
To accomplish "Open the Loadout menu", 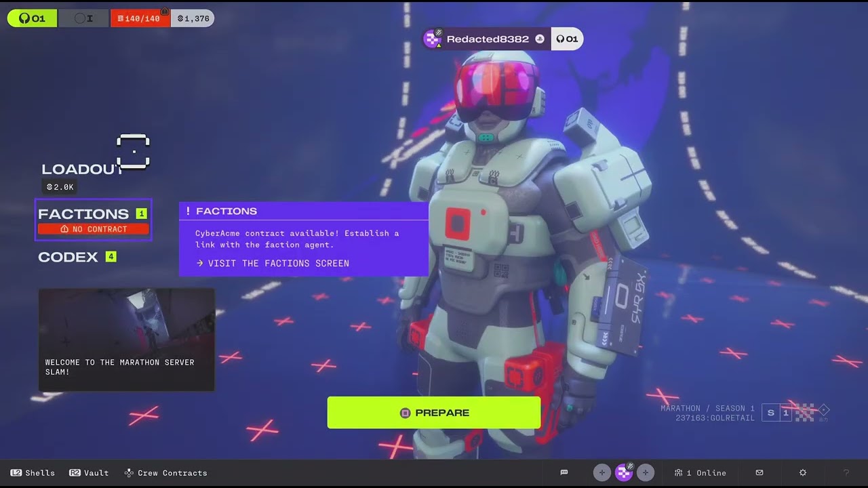I will pyautogui.click(x=81, y=169).
